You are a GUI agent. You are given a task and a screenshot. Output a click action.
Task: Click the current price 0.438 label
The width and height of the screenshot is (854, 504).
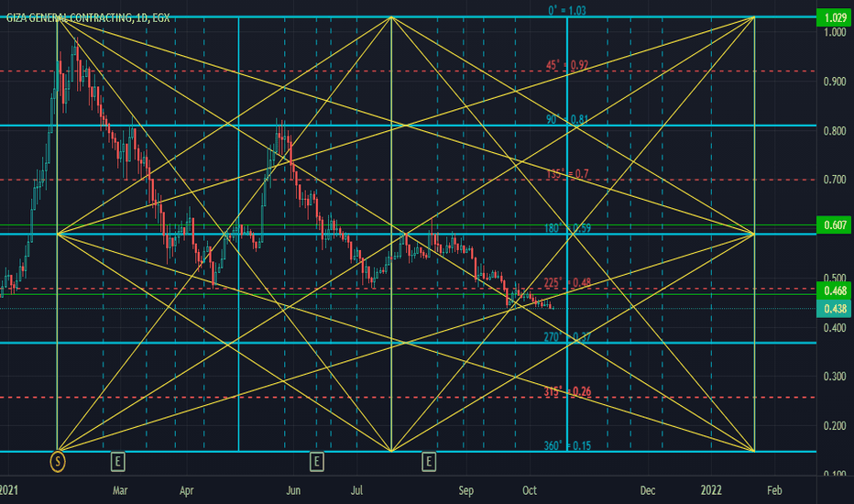pyautogui.click(x=835, y=309)
